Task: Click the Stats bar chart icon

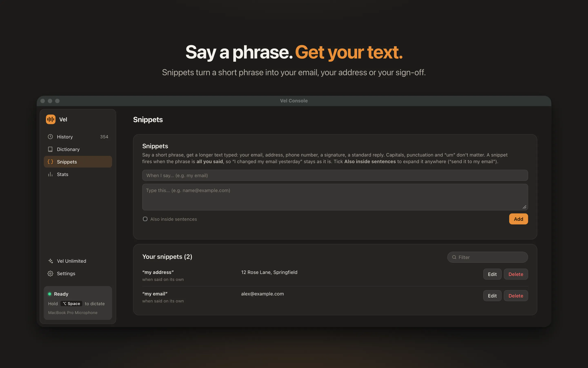Action: [x=50, y=174]
